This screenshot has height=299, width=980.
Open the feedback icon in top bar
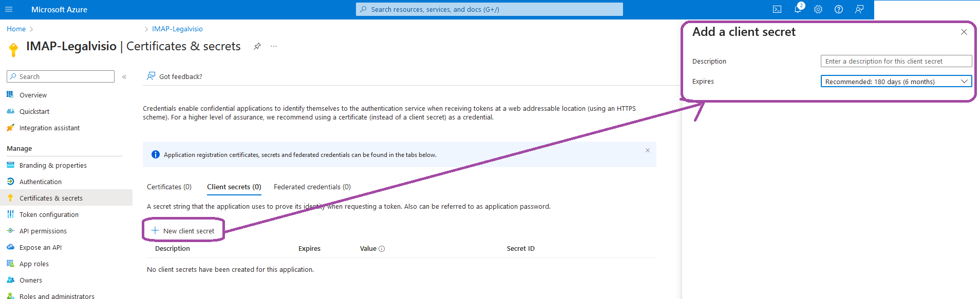(859, 9)
